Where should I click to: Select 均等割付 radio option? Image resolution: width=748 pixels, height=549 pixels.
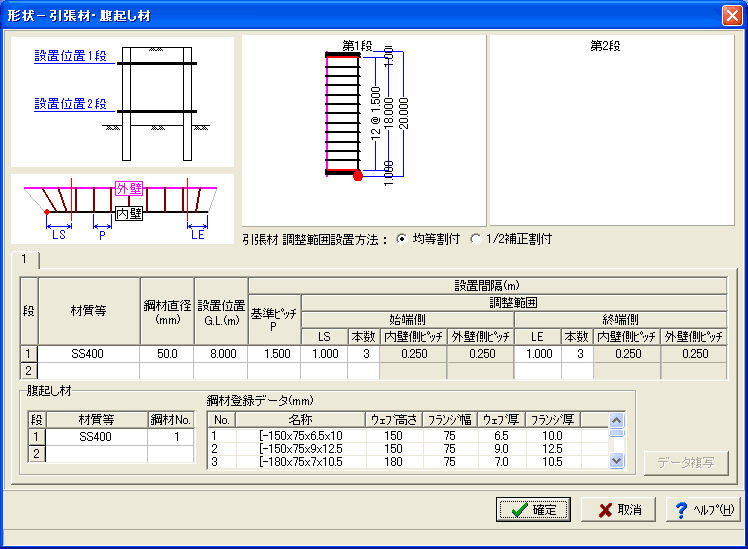[x=428, y=239]
